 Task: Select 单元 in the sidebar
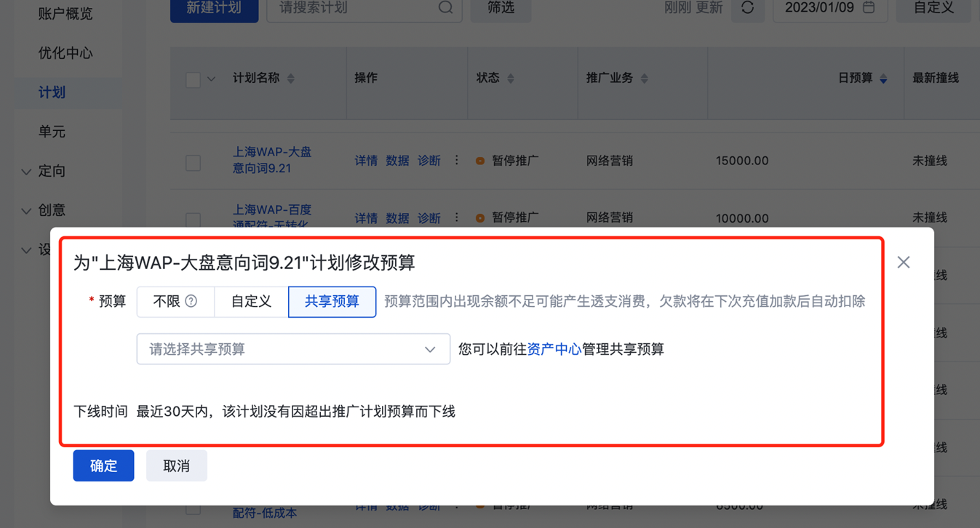coord(52,132)
